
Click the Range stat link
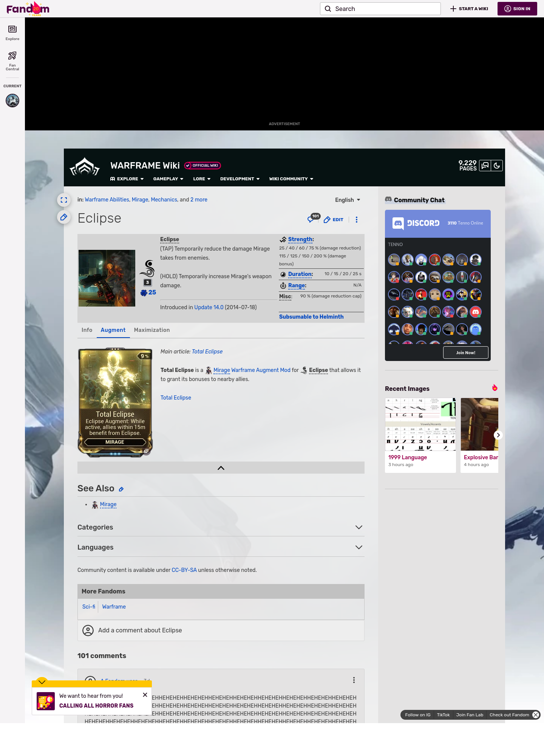pyautogui.click(x=297, y=285)
